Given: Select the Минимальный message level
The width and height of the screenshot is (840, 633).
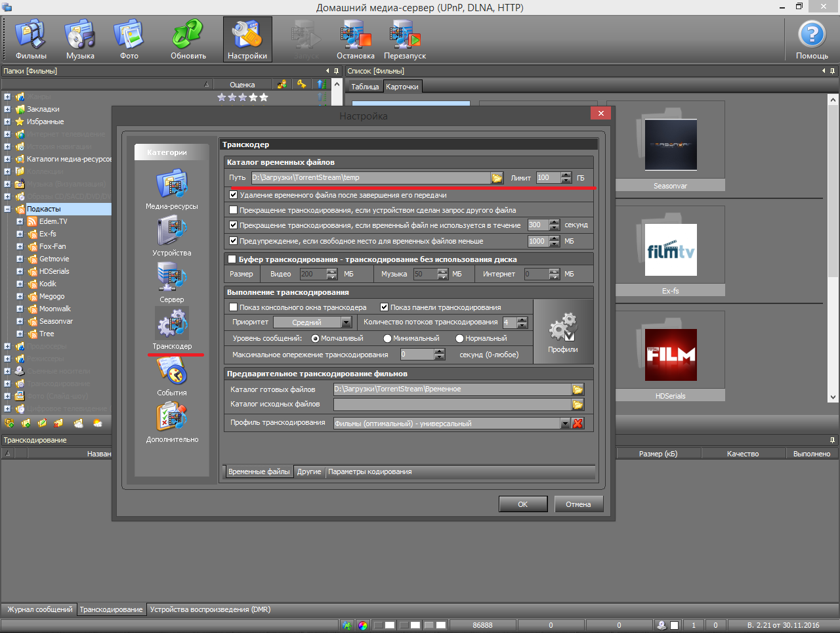Looking at the screenshot, I should [387, 339].
